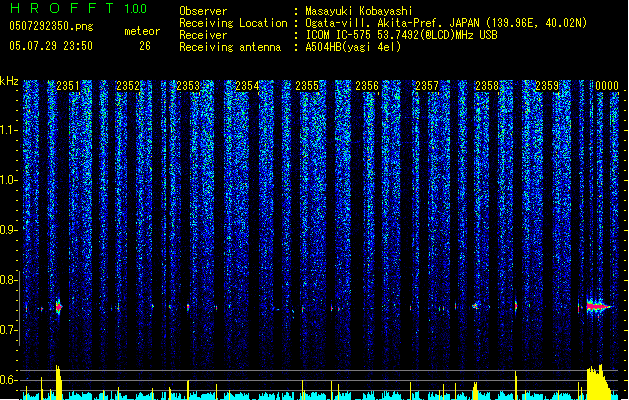Screen dimensions: 629x400
Task: Click the 'Receiving antenna' label
Action: pos(230,47)
